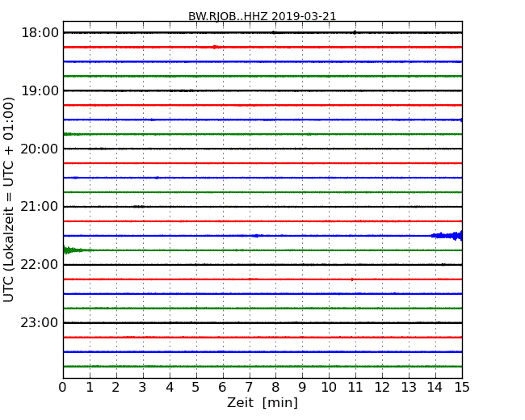
Task: Click x-axis tick label 0
Action: click(63, 388)
